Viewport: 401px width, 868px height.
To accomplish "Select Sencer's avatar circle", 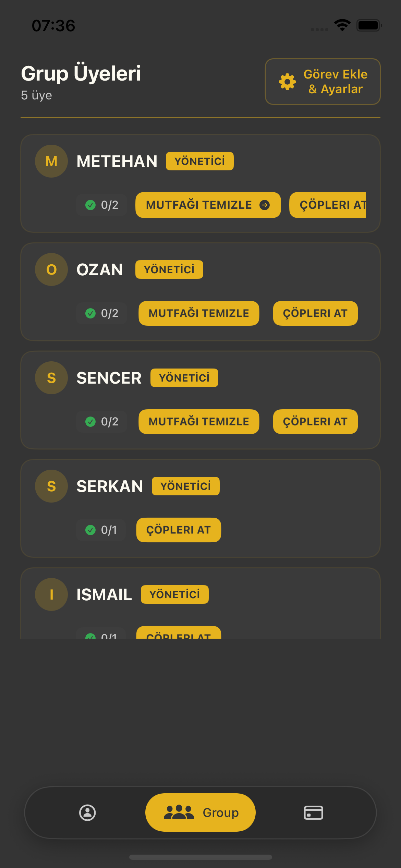I will (51, 378).
